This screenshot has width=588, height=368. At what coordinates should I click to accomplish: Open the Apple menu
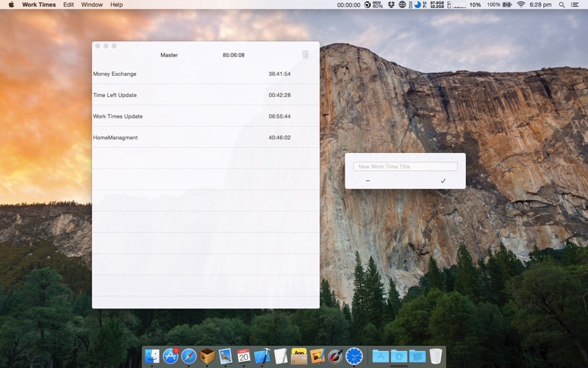pos(11,4)
